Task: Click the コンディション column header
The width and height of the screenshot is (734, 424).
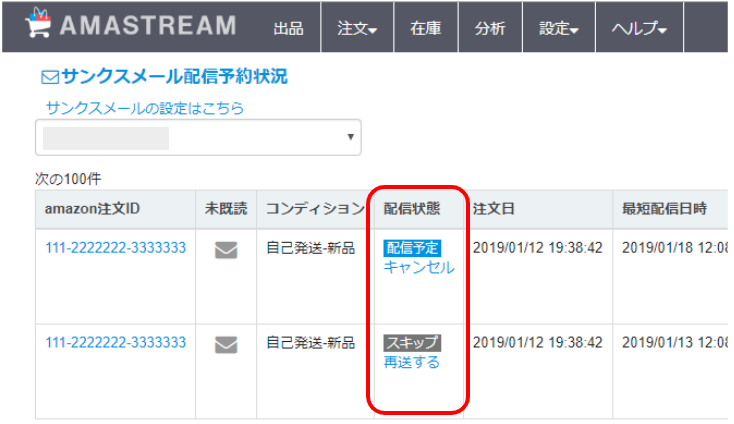Action: coord(315,208)
